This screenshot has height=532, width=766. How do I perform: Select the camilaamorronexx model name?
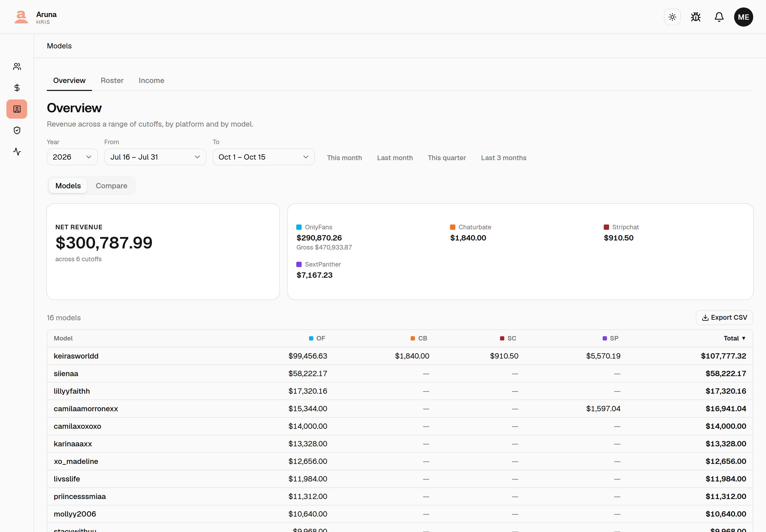point(86,409)
